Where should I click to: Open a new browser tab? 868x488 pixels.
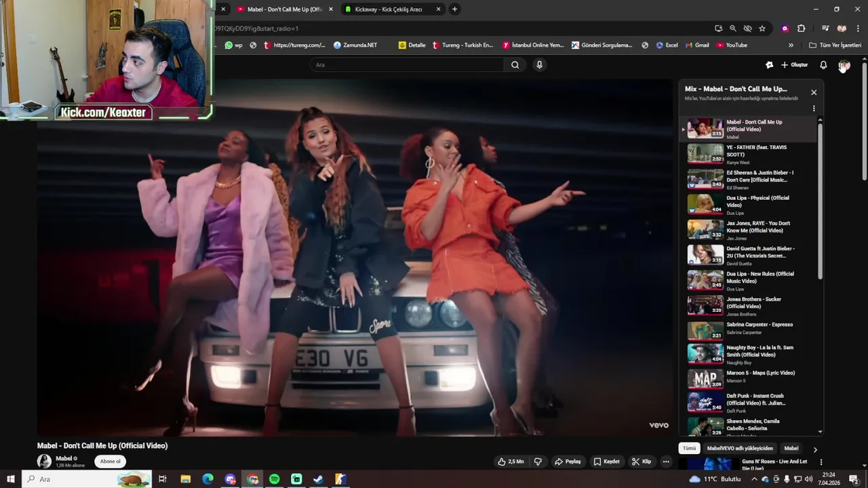click(x=454, y=9)
